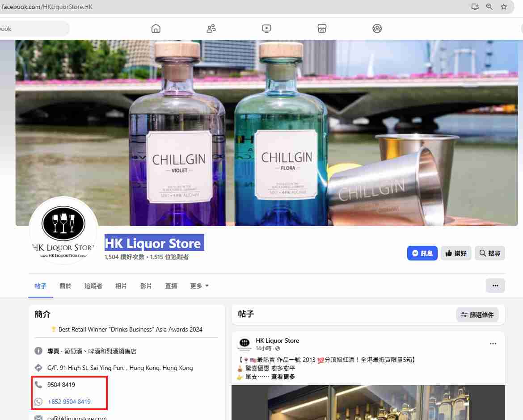The width and height of the screenshot is (523, 420).
Task: Click the 1,504 讚好次數 likes count
Action: pyautogui.click(x=124, y=257)
